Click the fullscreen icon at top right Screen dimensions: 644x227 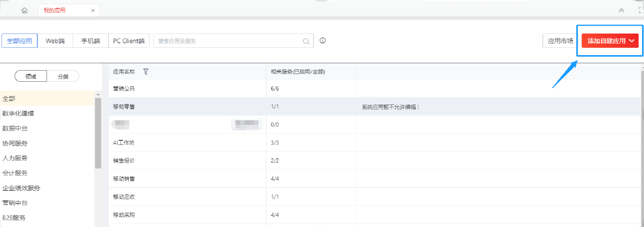click(x=641, y=10)
